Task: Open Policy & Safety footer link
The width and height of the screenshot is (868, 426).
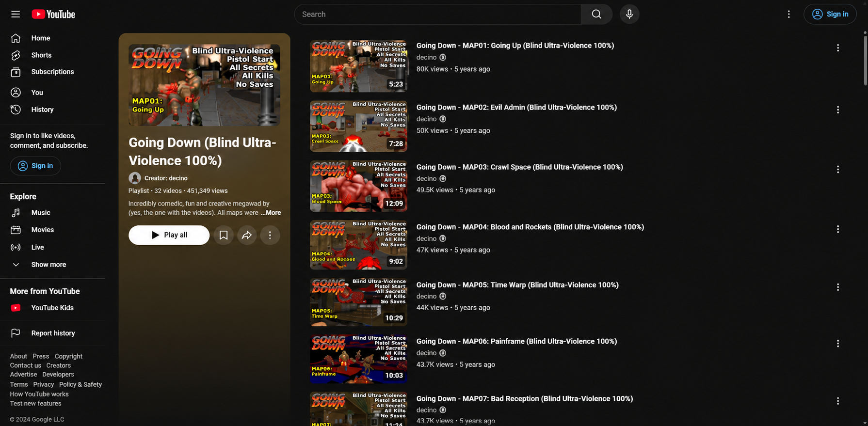Action: click(x=80, y=384)
